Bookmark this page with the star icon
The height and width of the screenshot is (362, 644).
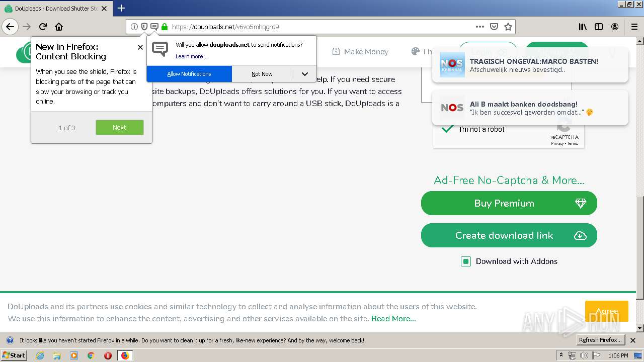click(508, 27)
